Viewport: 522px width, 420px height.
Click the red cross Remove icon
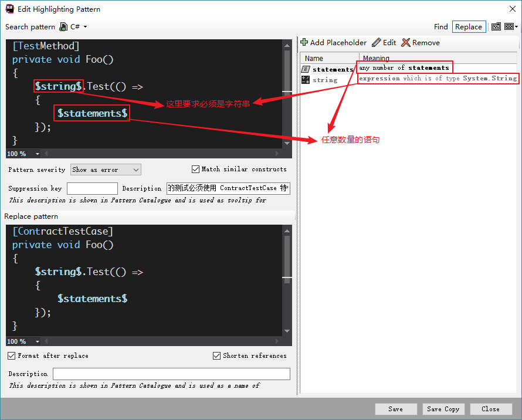[x=405, y=42]
